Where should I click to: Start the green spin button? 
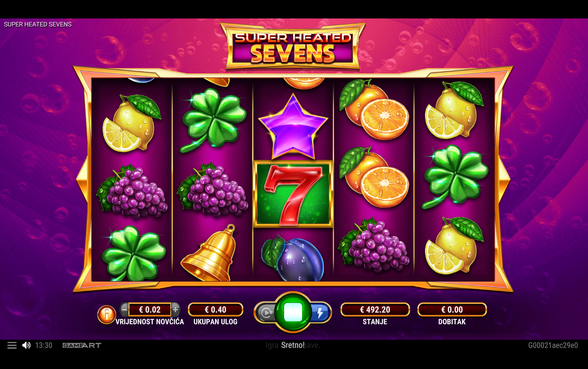(293, 312)
